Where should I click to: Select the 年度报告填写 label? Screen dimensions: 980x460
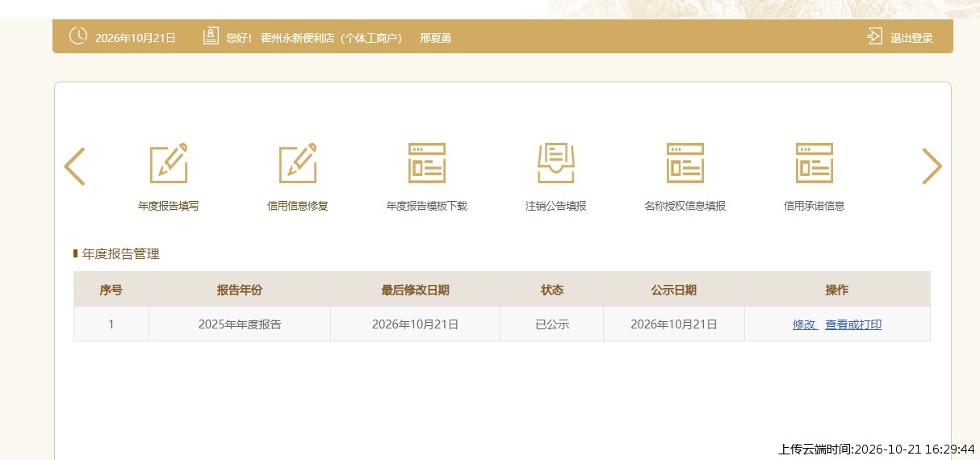tap(169, 206)
